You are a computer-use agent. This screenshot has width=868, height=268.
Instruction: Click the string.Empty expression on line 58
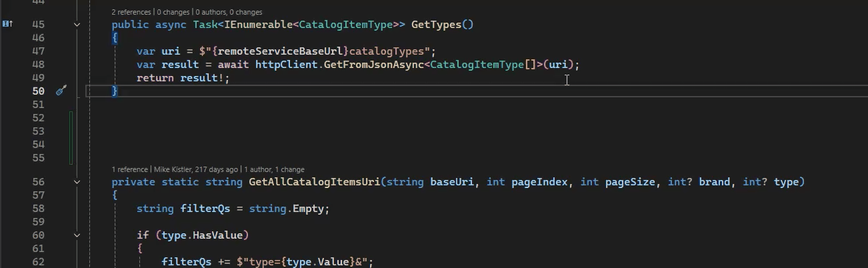click(289, 209)
